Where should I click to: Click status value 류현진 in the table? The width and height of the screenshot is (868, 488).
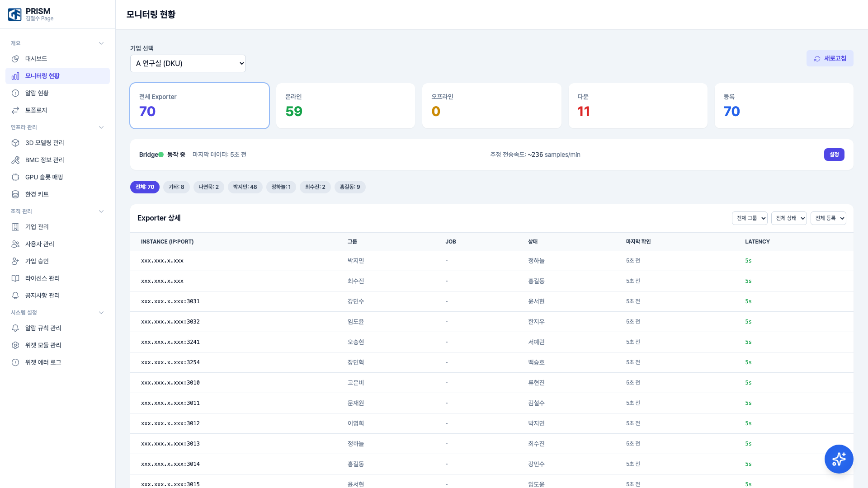pos(536,383)
